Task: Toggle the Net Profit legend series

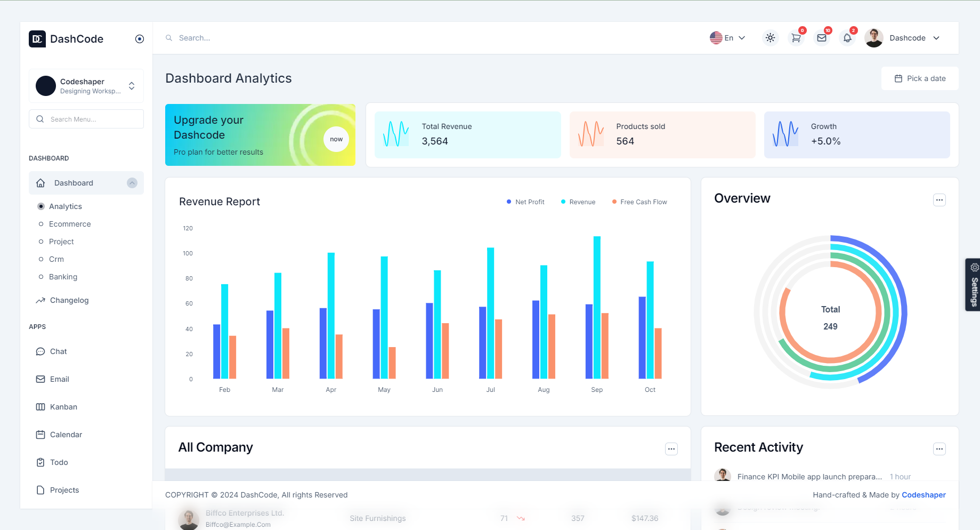Action: pyautogui.click(x=525, y=202)
